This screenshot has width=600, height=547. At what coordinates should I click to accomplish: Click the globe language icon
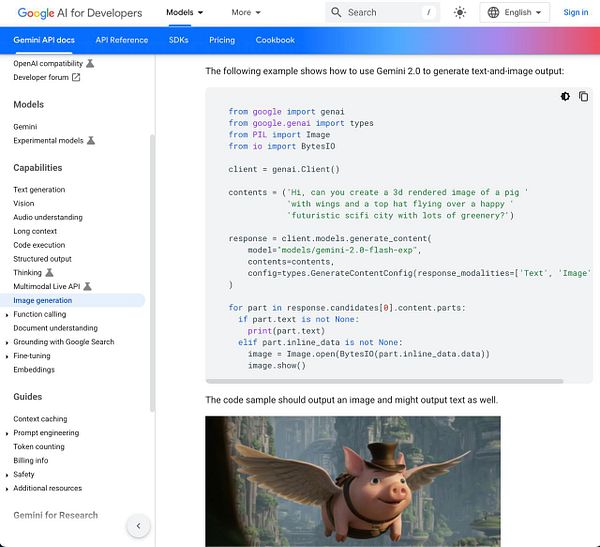(x=493, y=12)
